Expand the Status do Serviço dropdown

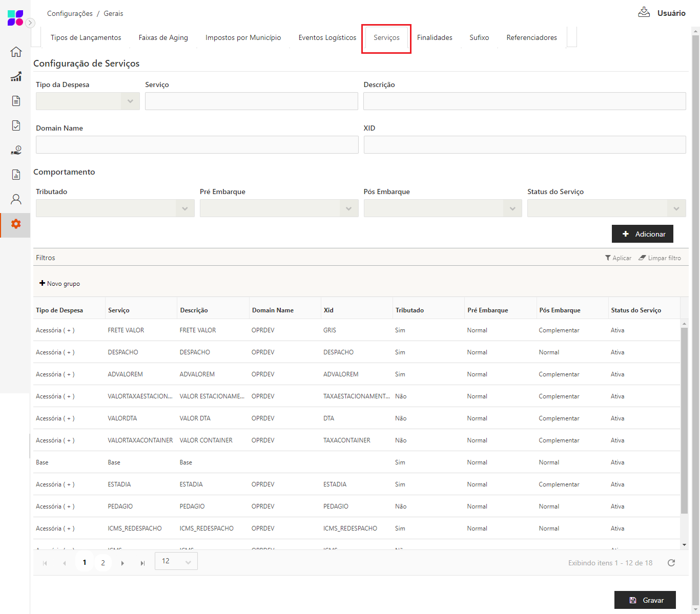pos(606,208)
